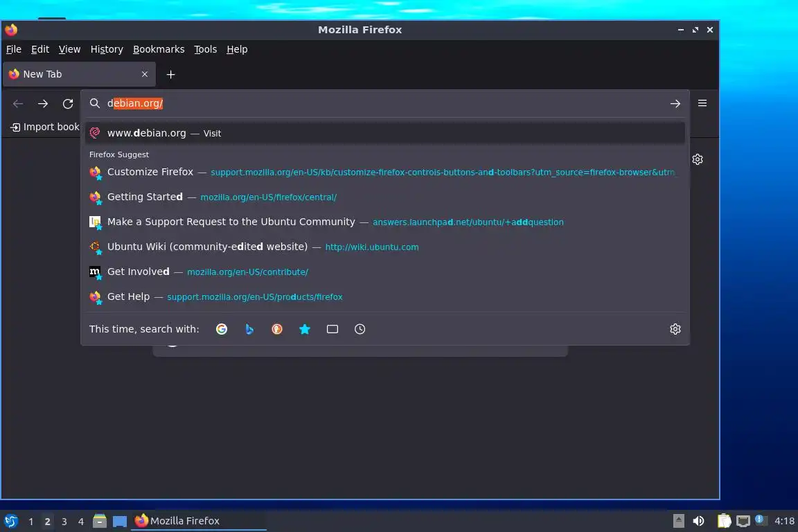This screenshot has width=798, height=532.
Task: Click show desktop taskbar icon
Action: click(120, 522)
